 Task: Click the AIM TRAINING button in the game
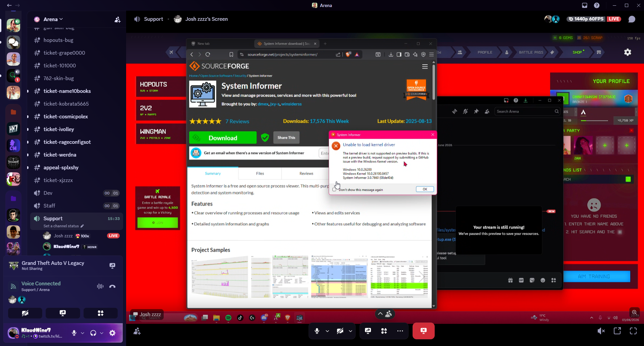594,277
